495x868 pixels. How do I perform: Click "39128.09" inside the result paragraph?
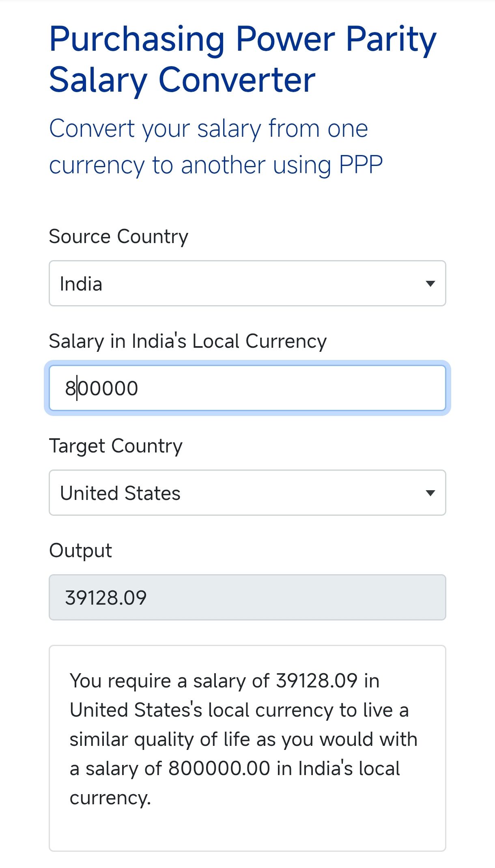point(316,681)
